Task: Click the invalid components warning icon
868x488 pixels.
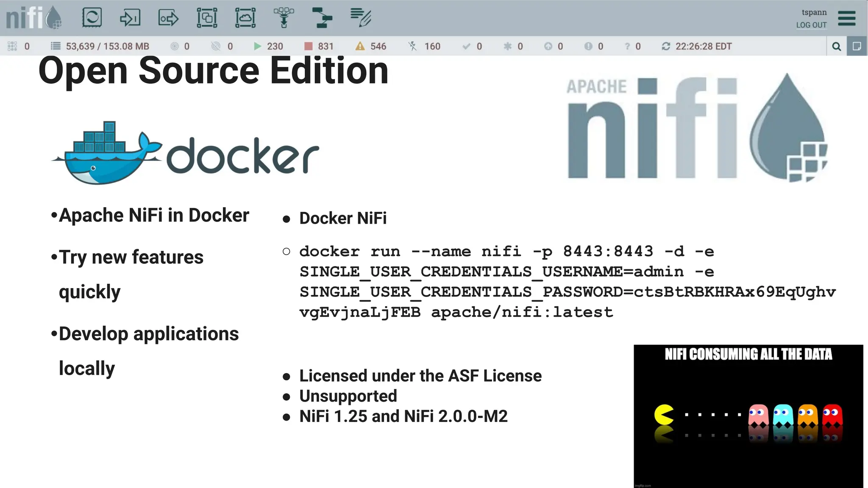Action: 360,46
